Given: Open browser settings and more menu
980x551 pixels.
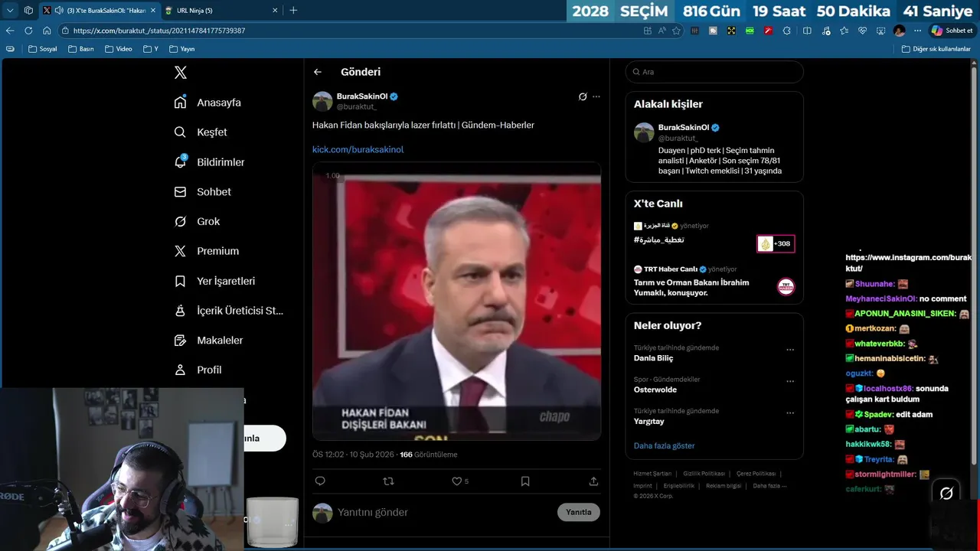Looking at the screenshot, I should click(x=918, y=31).
